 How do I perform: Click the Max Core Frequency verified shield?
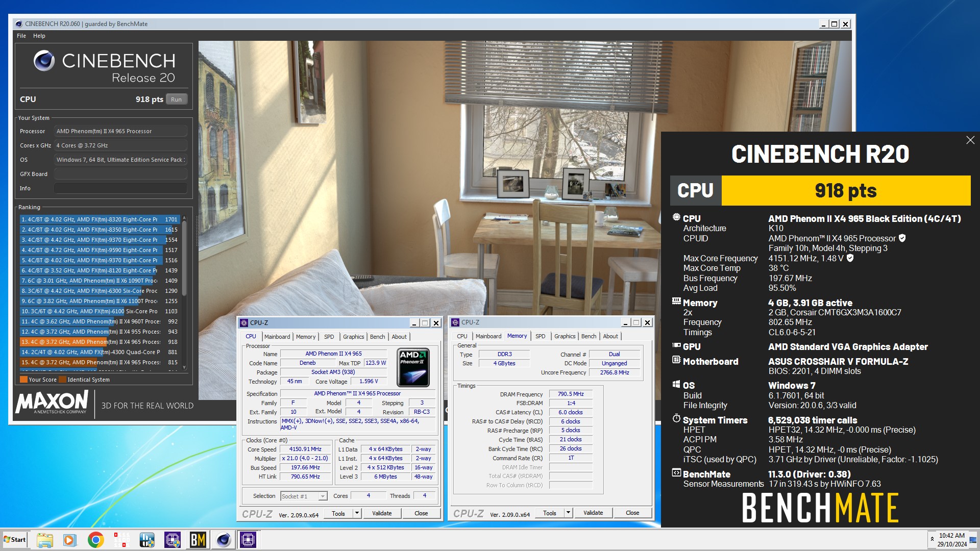click(850, 258)
